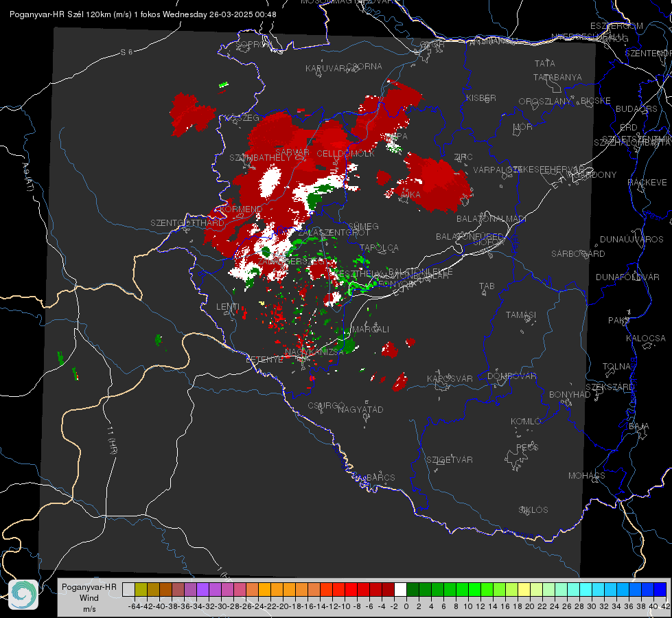
Task: Select the TAPOLCA town label
Action: coord(380,248)
